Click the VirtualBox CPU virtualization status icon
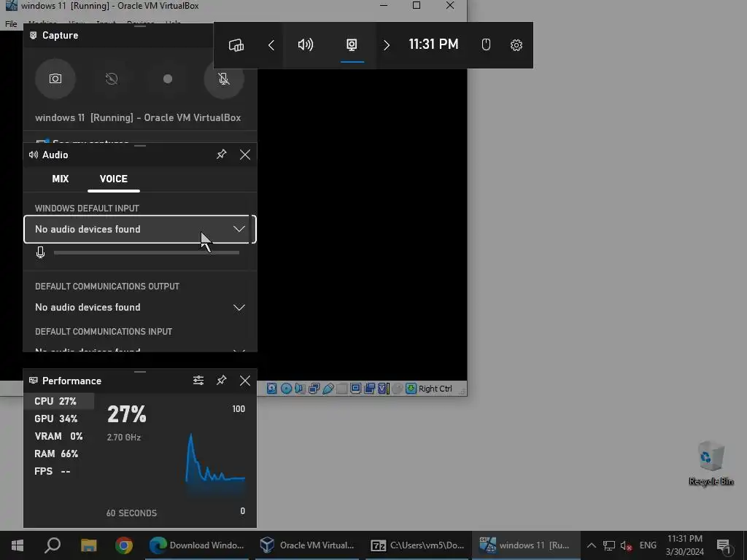 coord(384,389)
